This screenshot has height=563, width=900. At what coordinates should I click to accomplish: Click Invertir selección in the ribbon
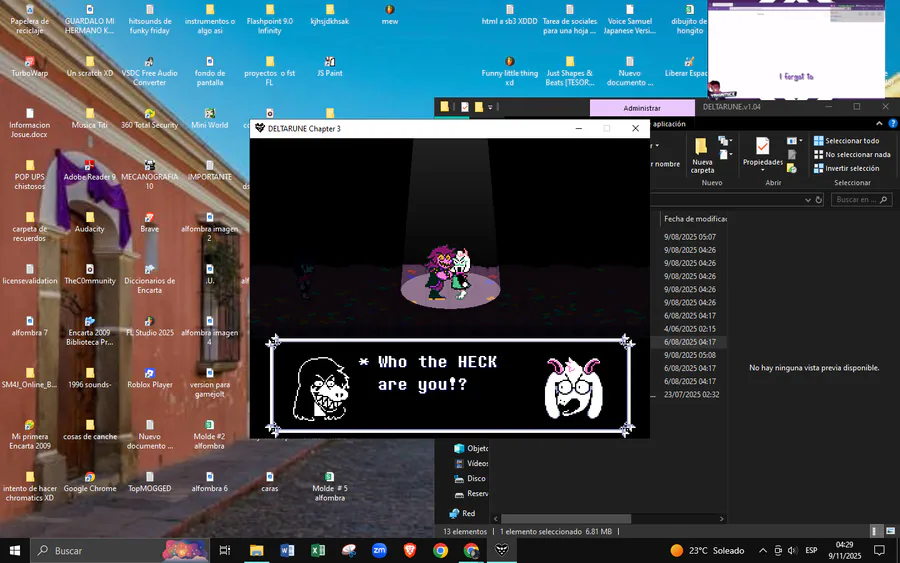tap(847, 168)
